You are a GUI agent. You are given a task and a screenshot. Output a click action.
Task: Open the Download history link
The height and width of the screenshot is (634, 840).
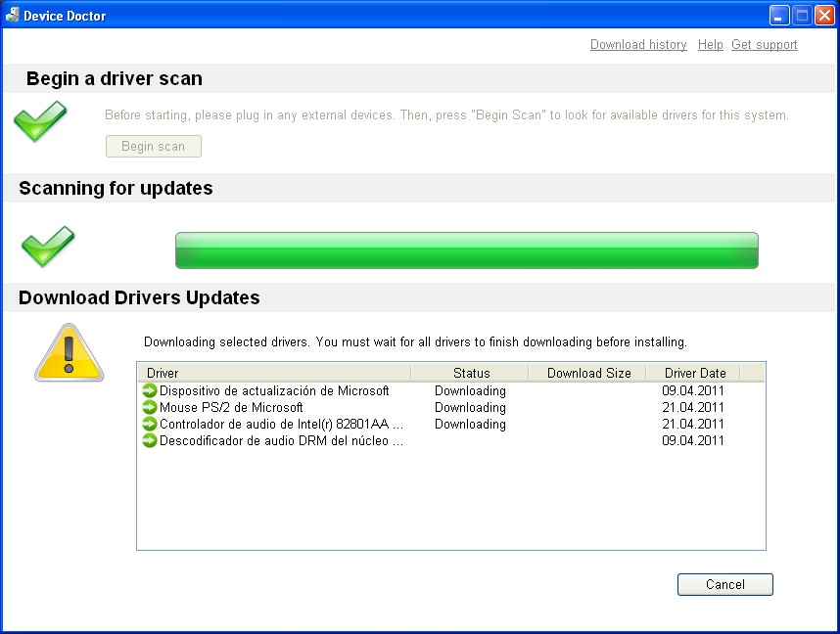[x=638, y=44]
